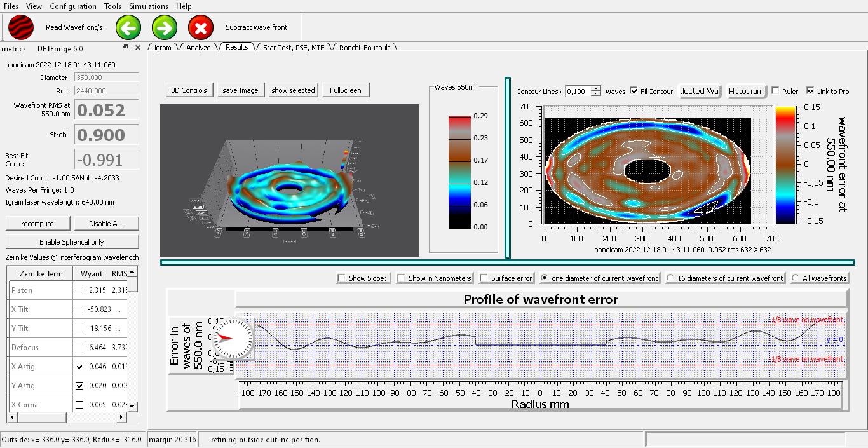Image resolution: width=868 pixels, height=448 pixels.
Task: Click scroll-down arrow in Zernike table
Action: (x=133, y=406)
